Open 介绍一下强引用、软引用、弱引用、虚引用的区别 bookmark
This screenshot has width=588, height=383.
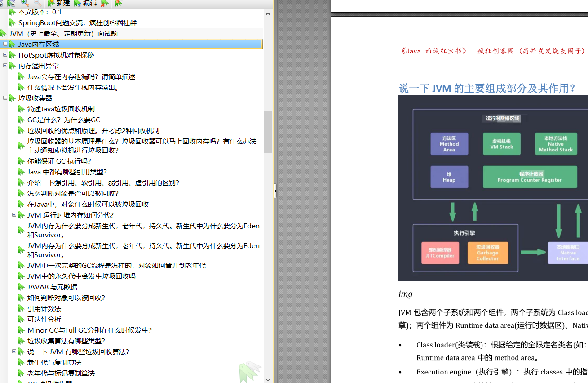click(x=103, y=183)
